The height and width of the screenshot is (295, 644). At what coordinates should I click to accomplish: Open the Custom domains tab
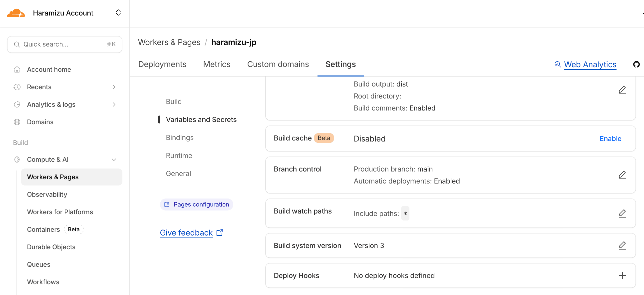coord(278,64)
